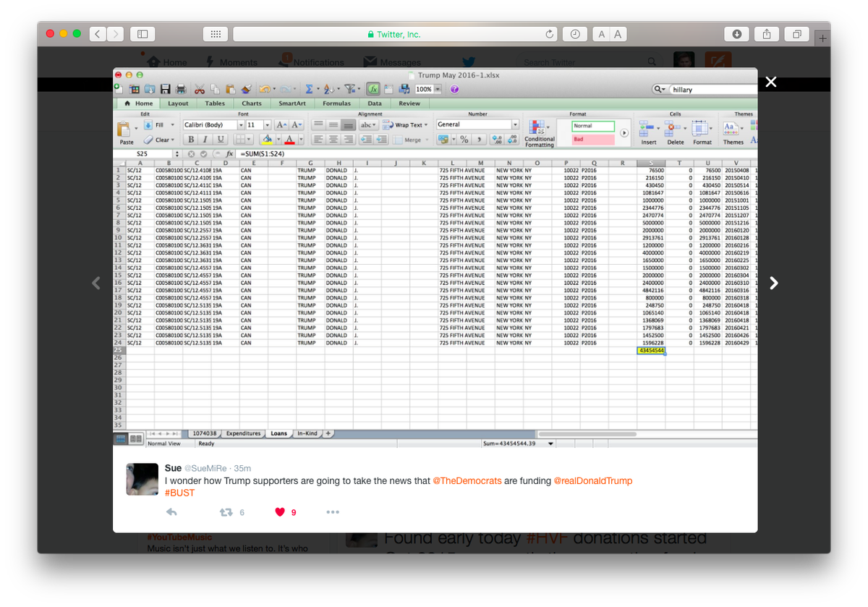Image resolution: width=868 pixels, height=607 pixels.
Task: Show Safari's sidebar
Action: 142,34
